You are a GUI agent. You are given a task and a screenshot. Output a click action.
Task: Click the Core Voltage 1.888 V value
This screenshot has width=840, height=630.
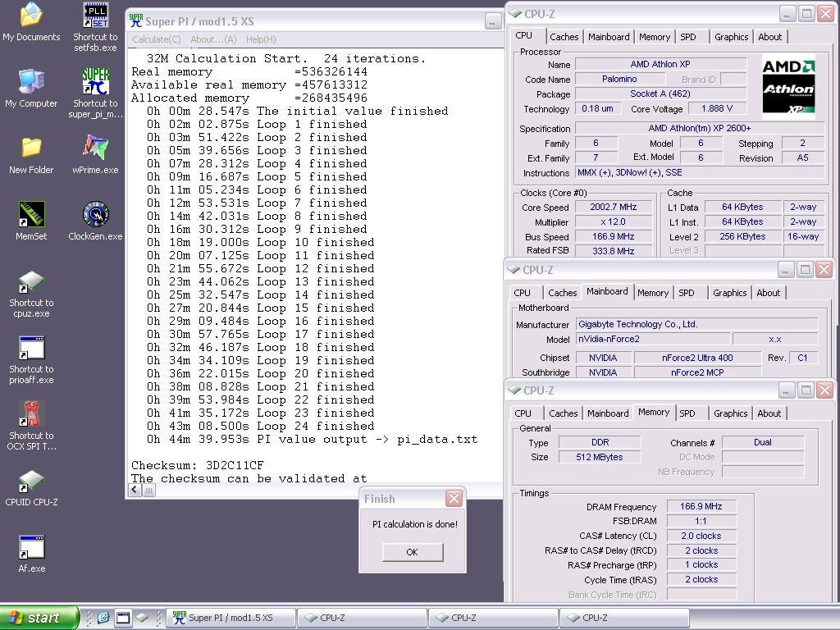(717, 109)
